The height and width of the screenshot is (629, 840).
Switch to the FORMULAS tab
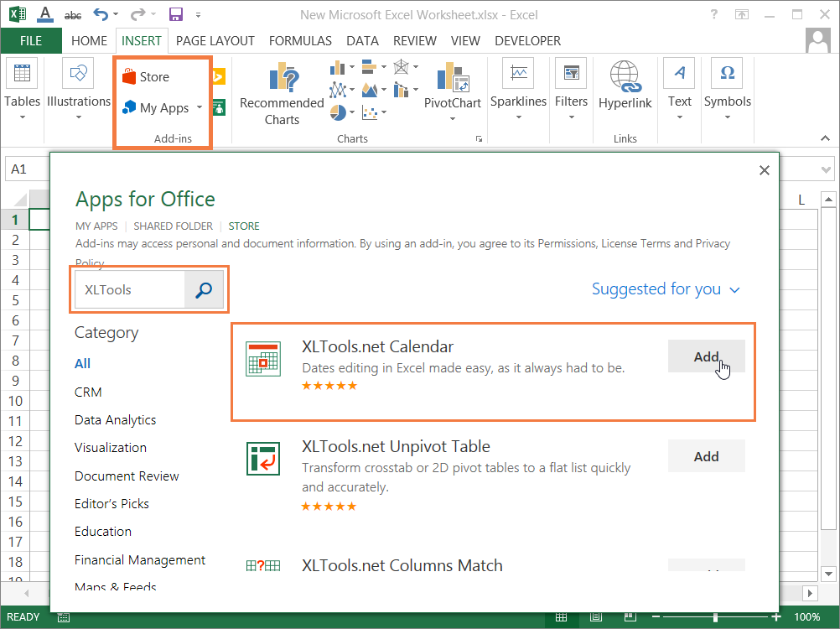coord(300,41)
